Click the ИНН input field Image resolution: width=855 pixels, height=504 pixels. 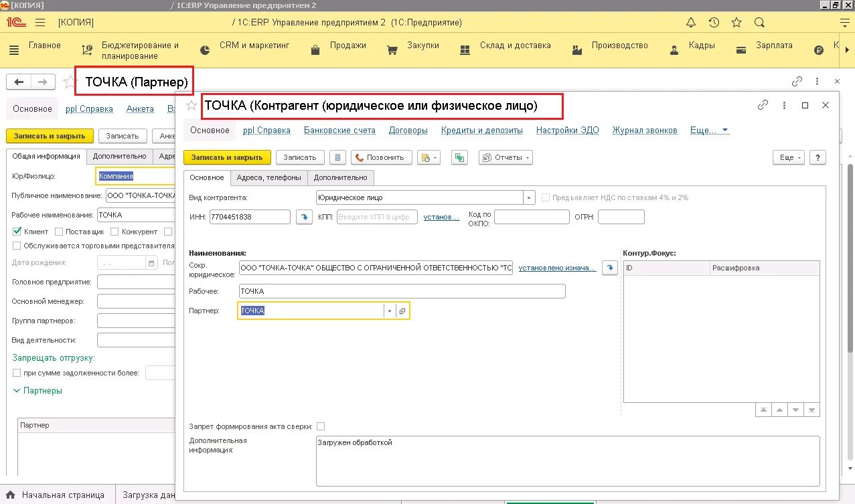tap(250, 217)
